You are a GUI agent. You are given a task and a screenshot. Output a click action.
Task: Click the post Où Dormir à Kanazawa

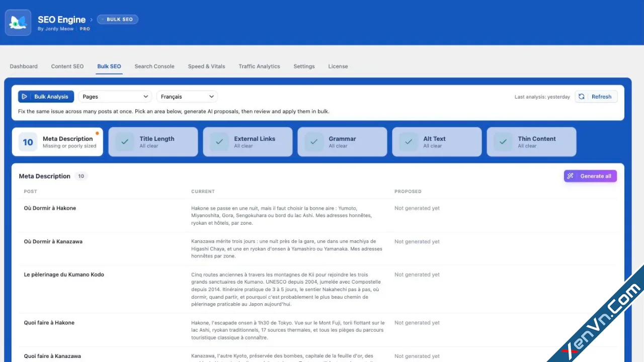coord(53,241)
